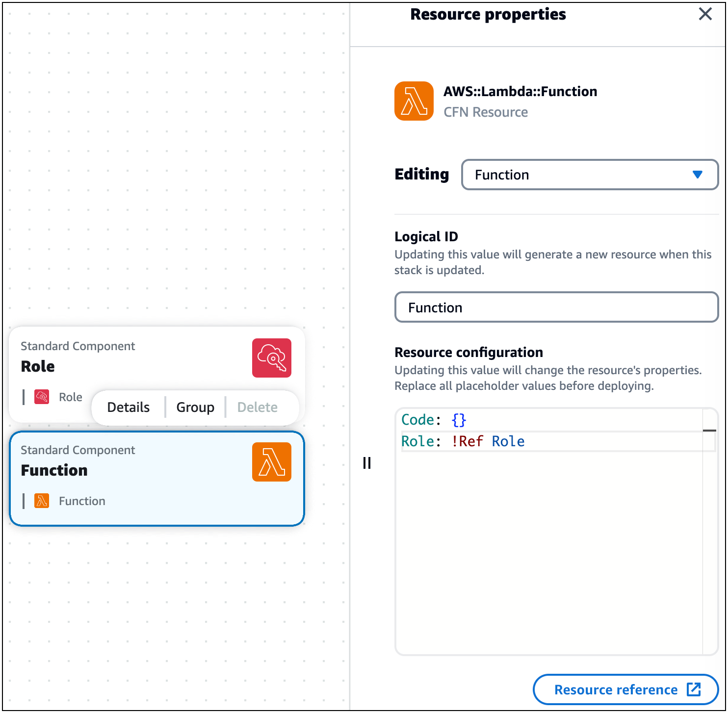Open the Resource reference documentation

pyautogui.click(x=615, y=689)
